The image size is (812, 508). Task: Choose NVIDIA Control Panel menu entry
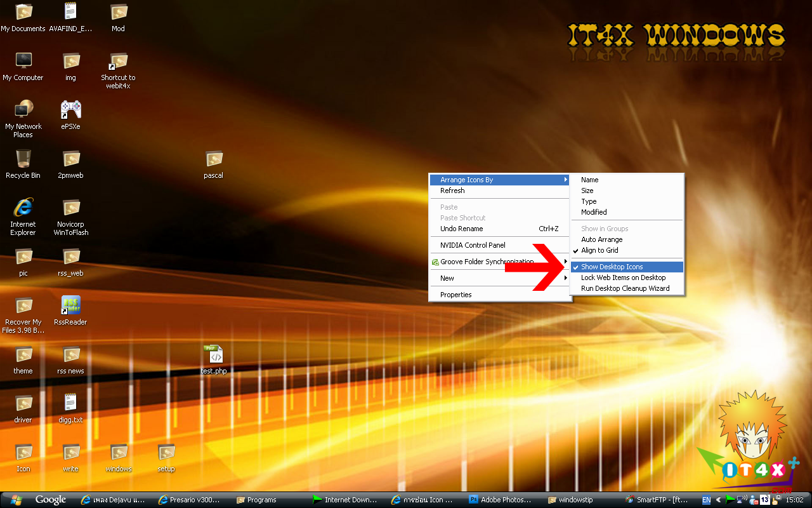tap(473, 245)
